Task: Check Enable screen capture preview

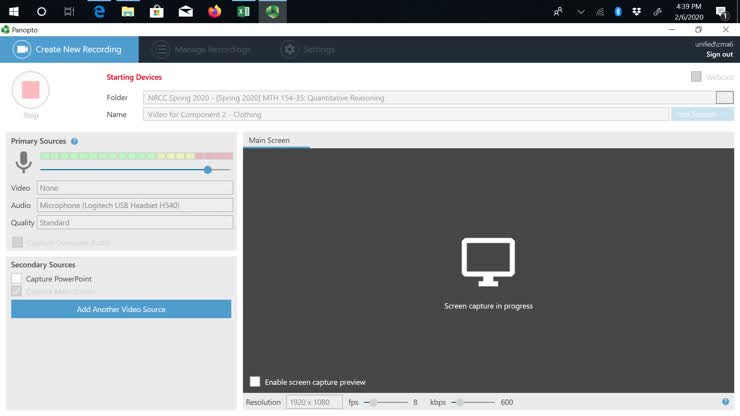Action: 255,382
